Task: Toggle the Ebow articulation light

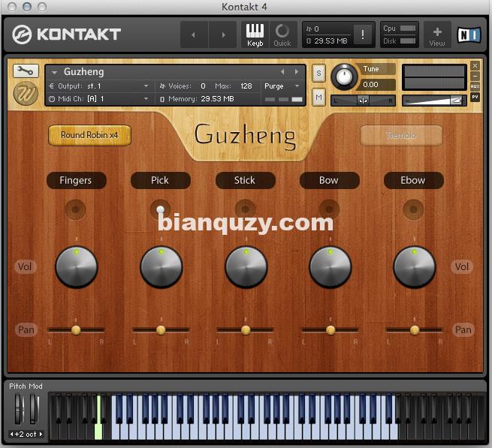Action: click(x=413, y=209)
